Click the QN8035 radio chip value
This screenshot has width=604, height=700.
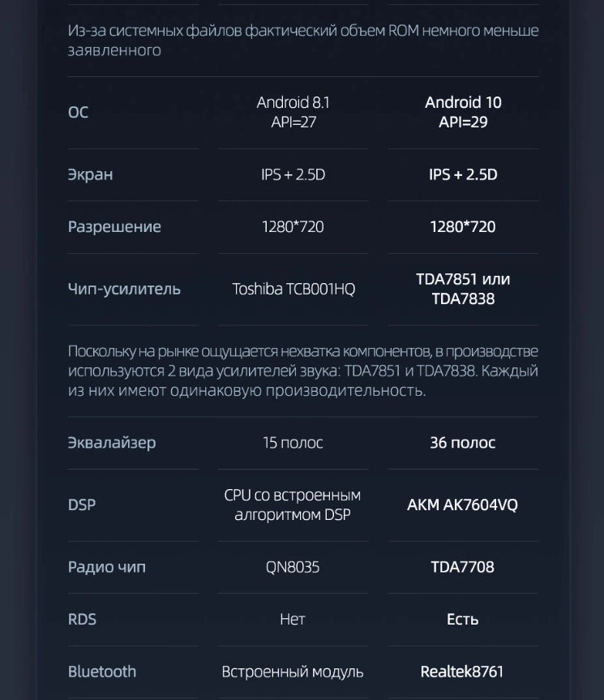click(293, 567)
